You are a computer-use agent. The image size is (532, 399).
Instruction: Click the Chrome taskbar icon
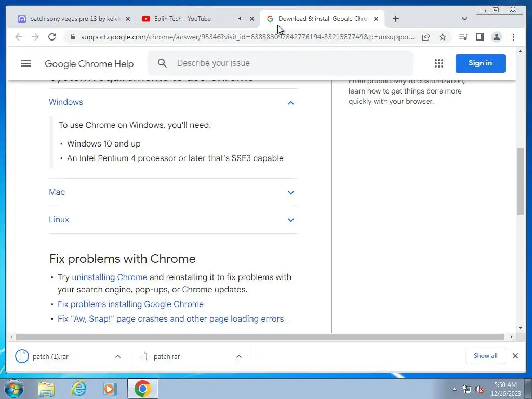[143, 389]
